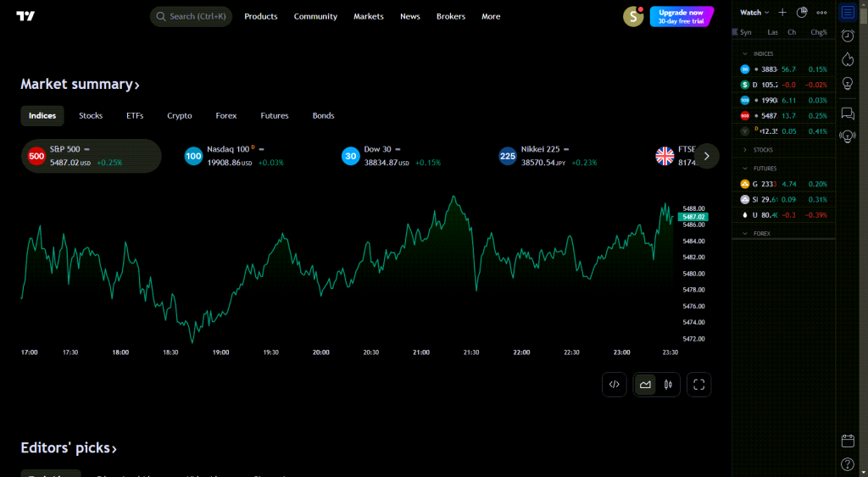Screen dimensions: 868x477
Task: Open the Market summary chevron heading
Action: [x=80, y=84]
